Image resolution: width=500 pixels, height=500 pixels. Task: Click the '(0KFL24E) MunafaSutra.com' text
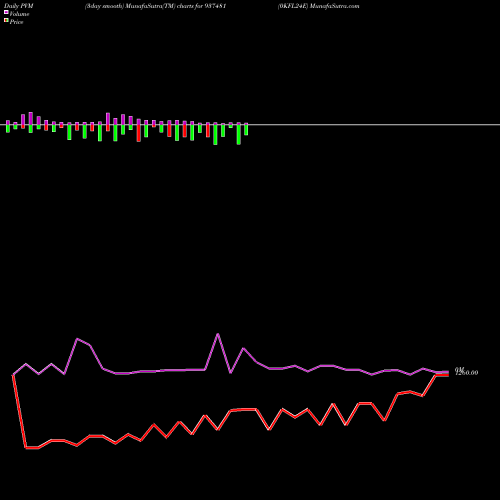coord(318,6)
